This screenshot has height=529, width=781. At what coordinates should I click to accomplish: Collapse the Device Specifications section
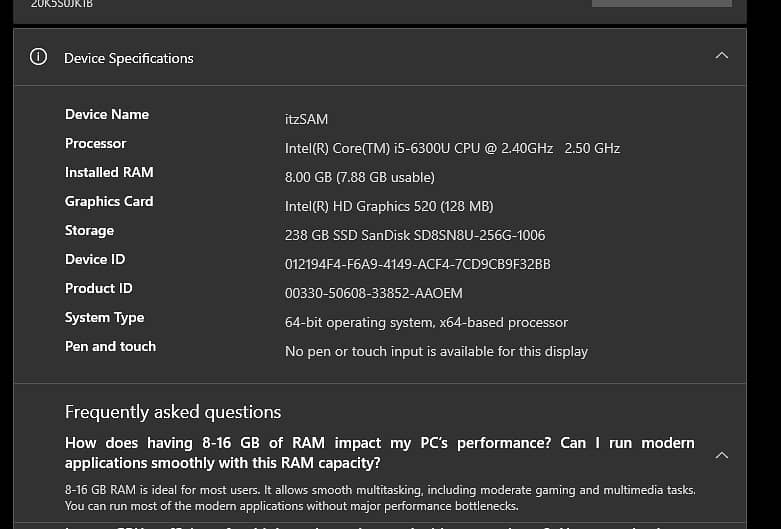722,56
